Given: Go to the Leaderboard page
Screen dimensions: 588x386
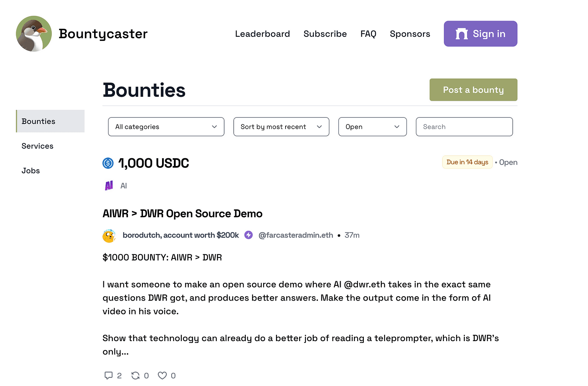Looking at the screenshot, I should click(x=262, y=34).
